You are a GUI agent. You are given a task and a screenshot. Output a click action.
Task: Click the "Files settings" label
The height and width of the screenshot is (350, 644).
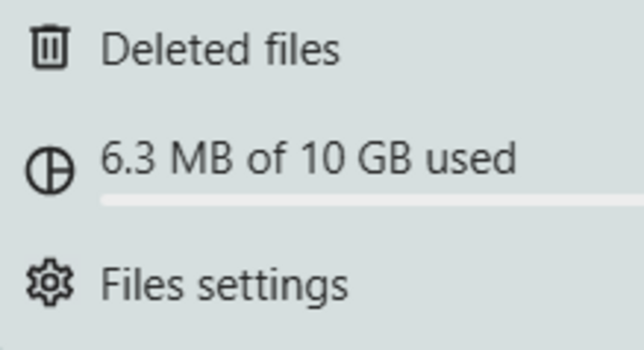click(x=224, y=285)
